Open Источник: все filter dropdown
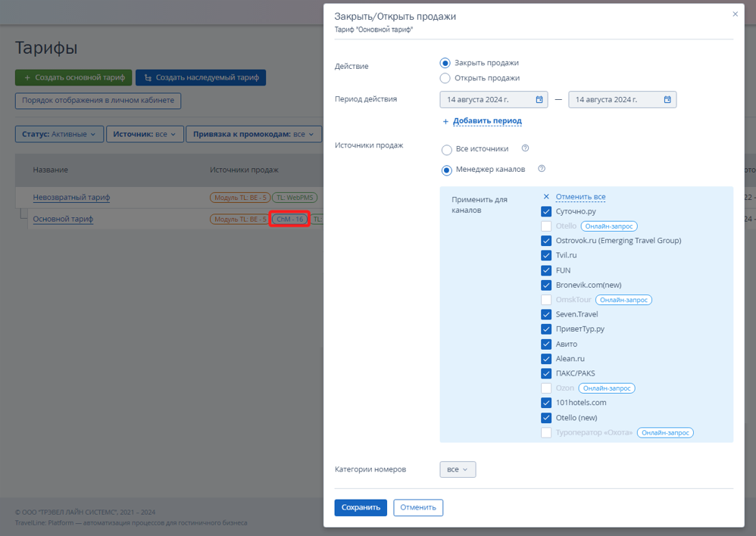This screenshot has height=536, width=756. coord(145,134)
